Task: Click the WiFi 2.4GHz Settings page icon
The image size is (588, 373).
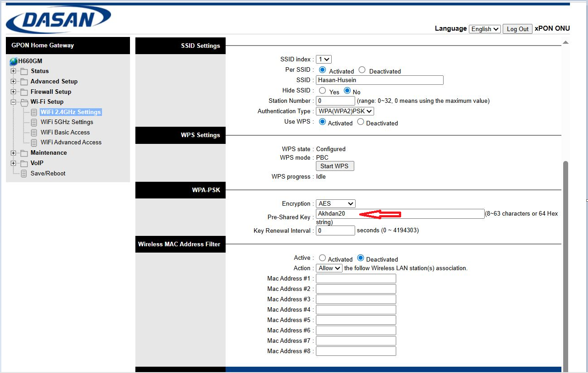Action: coord(33,112)
